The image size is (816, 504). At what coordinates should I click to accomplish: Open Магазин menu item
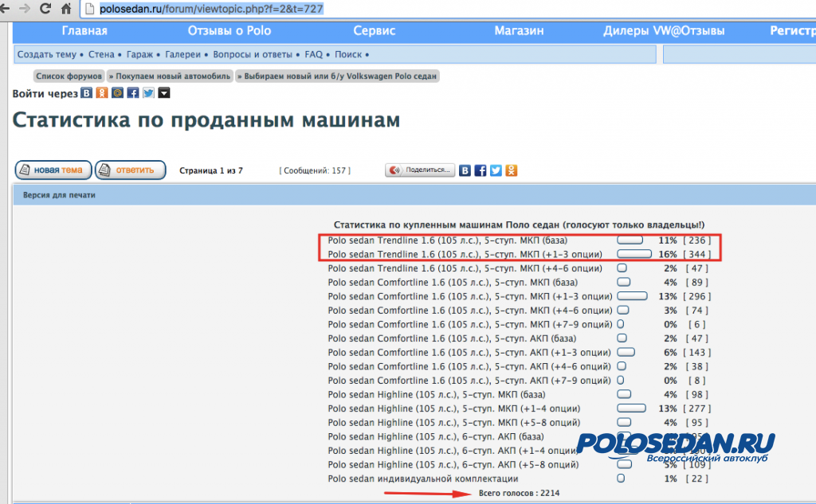point(519,31)
